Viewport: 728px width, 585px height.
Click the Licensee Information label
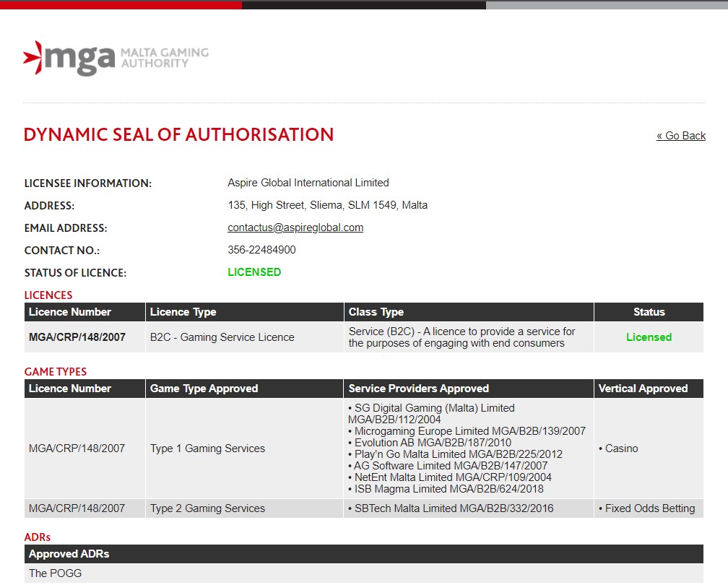coord(88,183)
